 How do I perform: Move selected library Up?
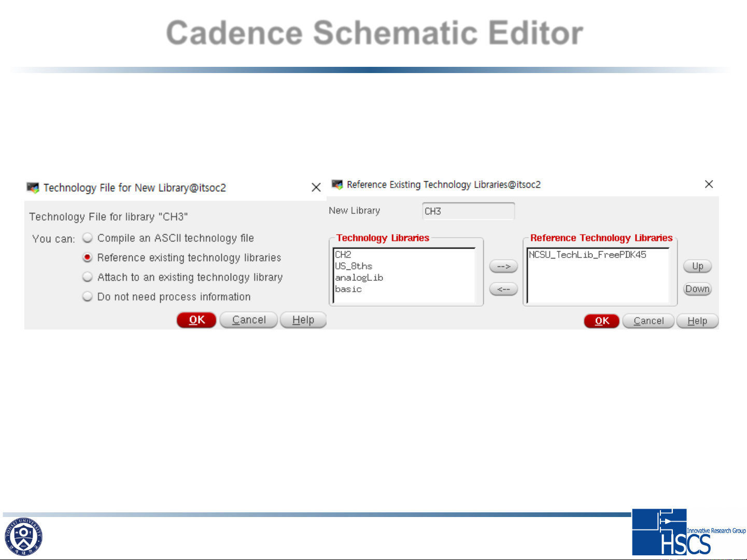pos(697,266)
